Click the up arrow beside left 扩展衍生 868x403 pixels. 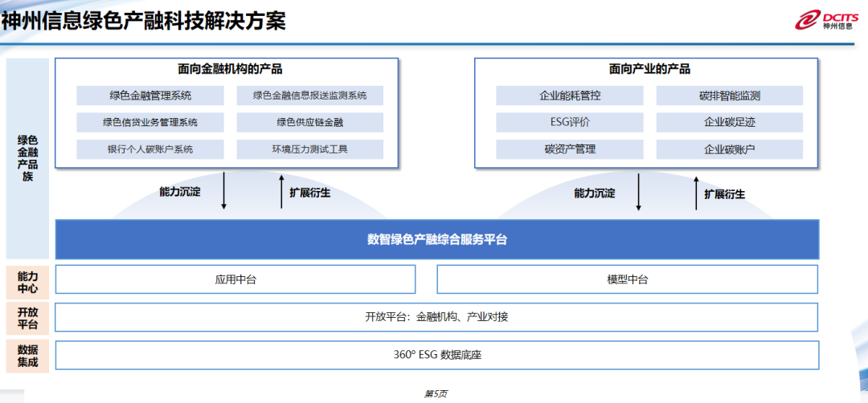click(x=281, y=193)
